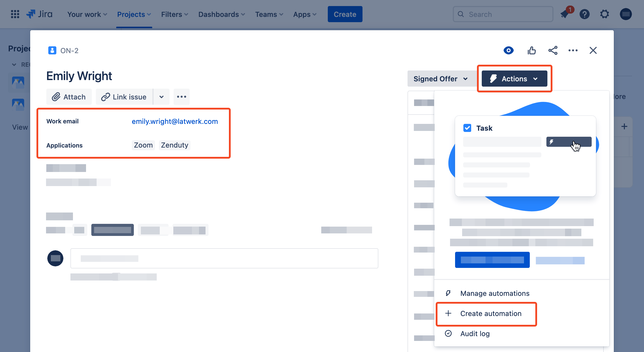Viewport: 644px width, 352px height.
Task: Click the first project thumbnail in the sidebar
Action: coord(18,83)
